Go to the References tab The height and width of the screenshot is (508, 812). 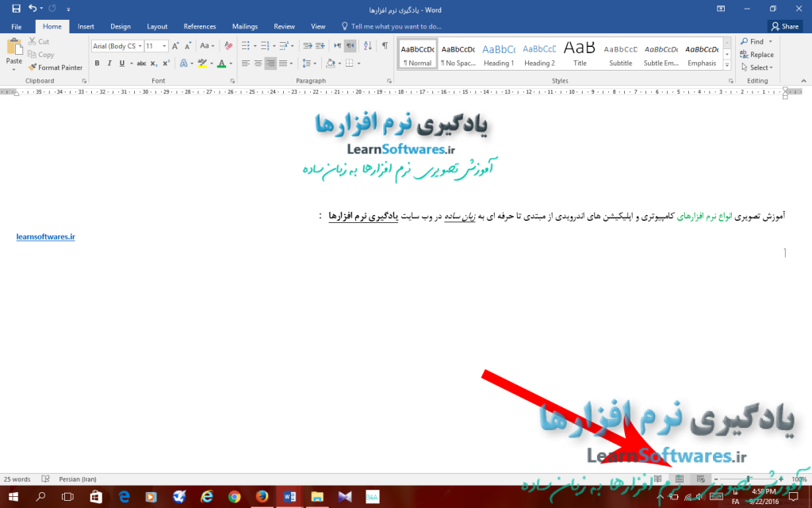pos(199,26)
